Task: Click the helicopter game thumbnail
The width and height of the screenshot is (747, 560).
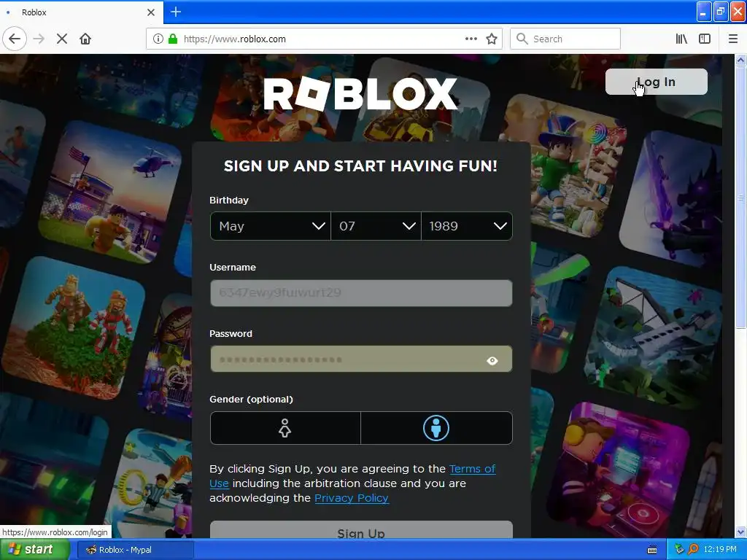Action: [110, 192]
